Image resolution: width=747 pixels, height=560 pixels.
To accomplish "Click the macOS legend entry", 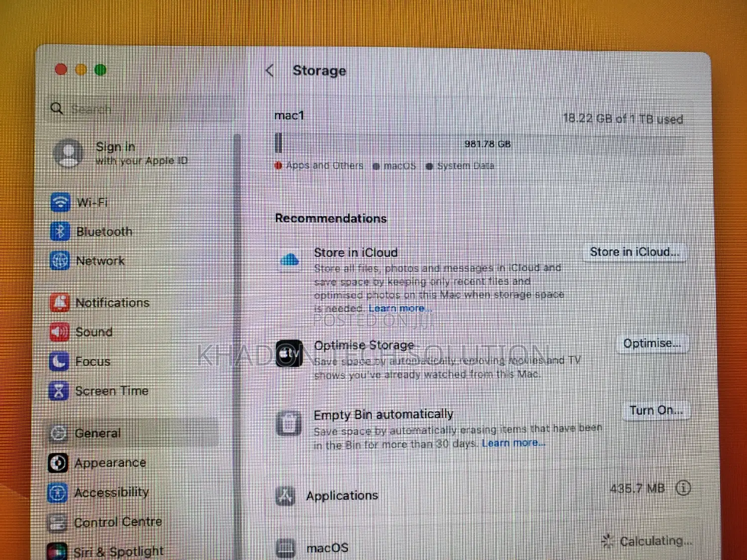I will tap(394, 166).
